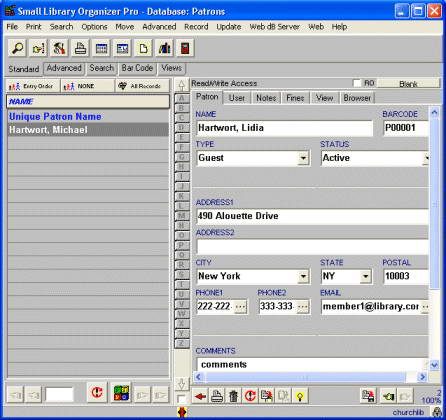Open the Web dB Server menu

(274, 27)
